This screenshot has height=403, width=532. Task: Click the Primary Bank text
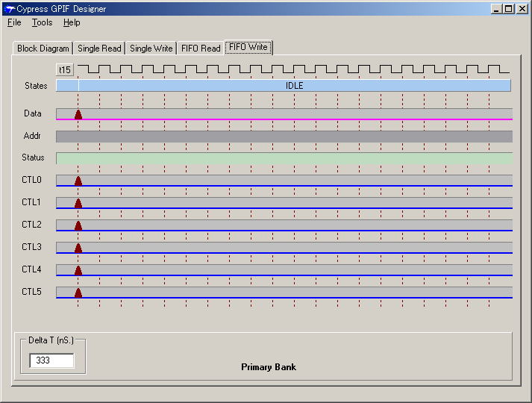pos(269,367)
